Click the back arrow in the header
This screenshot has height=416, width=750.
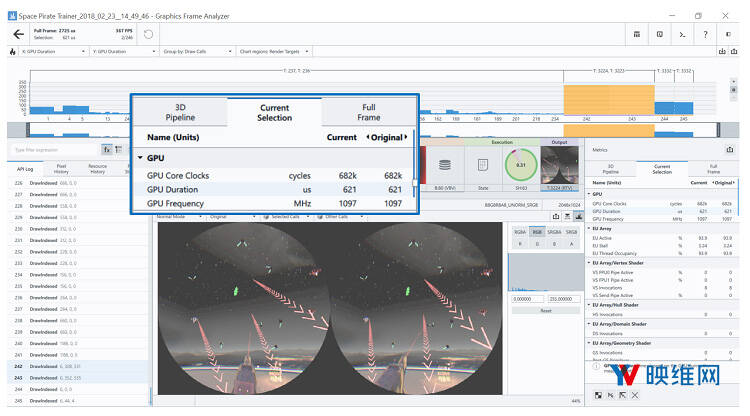18,34
